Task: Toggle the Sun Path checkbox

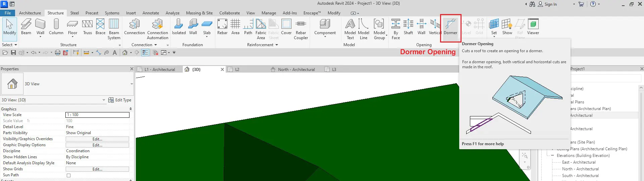Action: tap(69, 175)
